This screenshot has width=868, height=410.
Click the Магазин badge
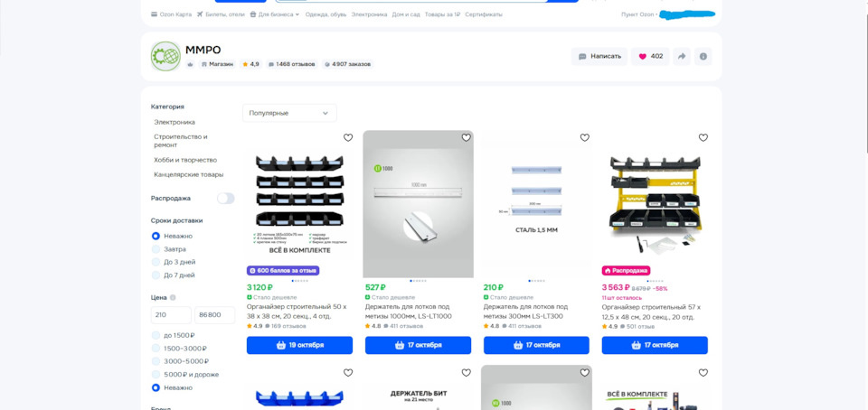[217, 64]
